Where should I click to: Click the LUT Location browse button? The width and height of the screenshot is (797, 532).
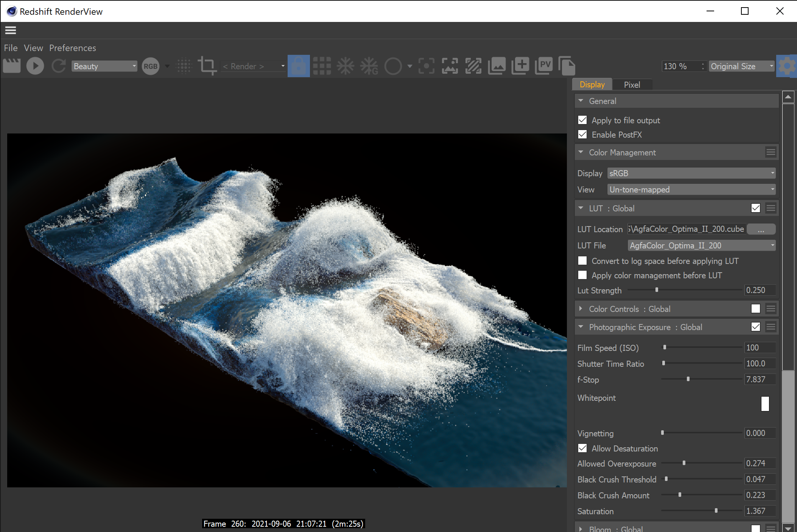tap(761, 229)
